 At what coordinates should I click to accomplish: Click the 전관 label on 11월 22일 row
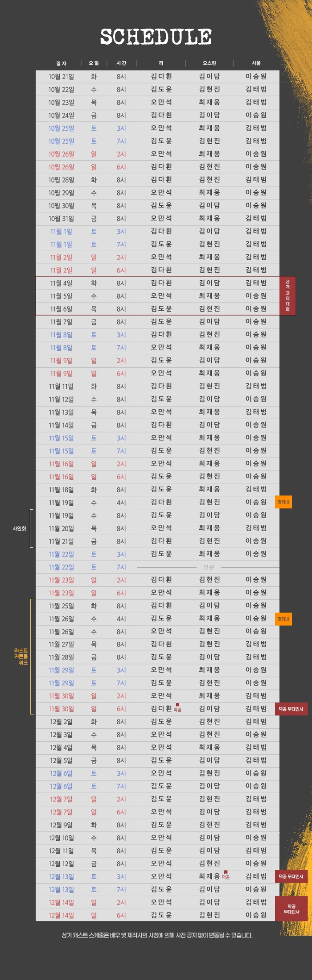[x=209, y=567]
